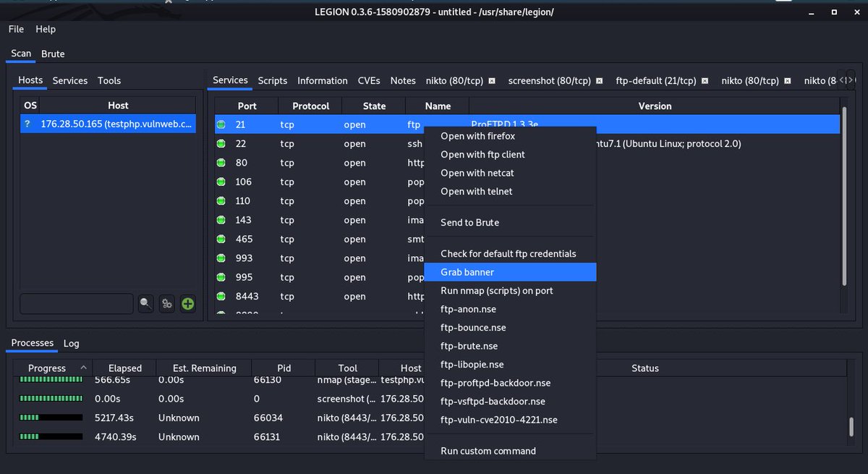
Task: Toggle sort arrow on Progress column
Action: 83,368
